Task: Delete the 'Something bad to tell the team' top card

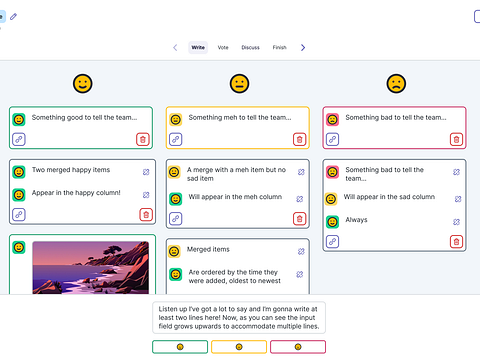Action: click(x=456, y=139)
